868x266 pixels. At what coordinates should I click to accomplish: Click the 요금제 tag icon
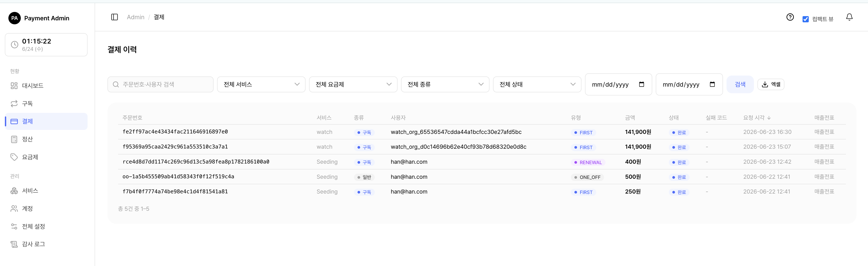14,157
